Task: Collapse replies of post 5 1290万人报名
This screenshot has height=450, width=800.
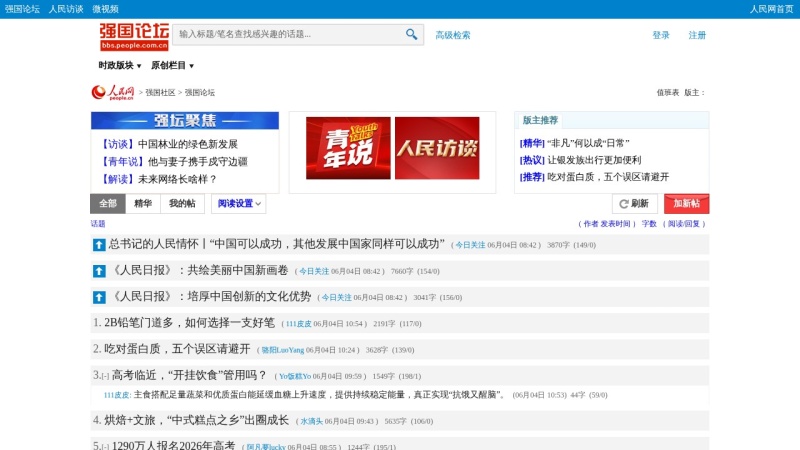Action: point(105,447)
